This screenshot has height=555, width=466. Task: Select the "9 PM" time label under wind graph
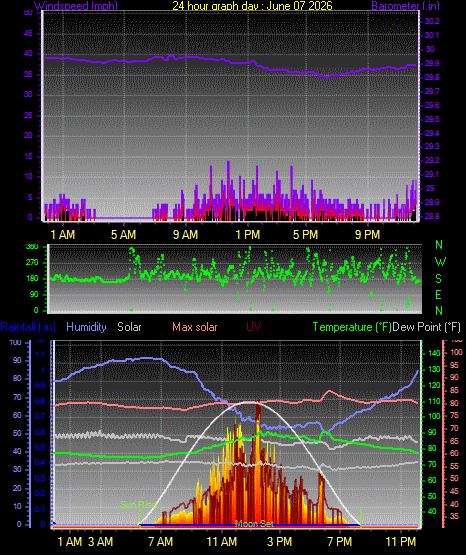pyautogui.click(x=368, y=235)
